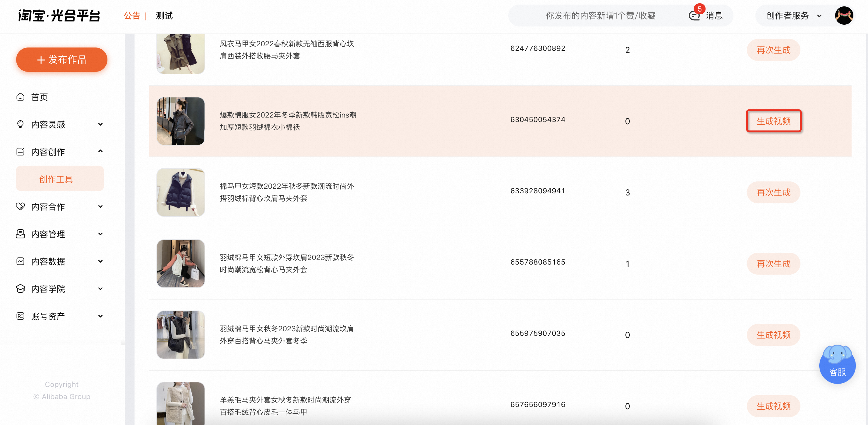Screen dimensions: 868x425
Task: Open the user avatar in the top right
Action: coord(844,16)
